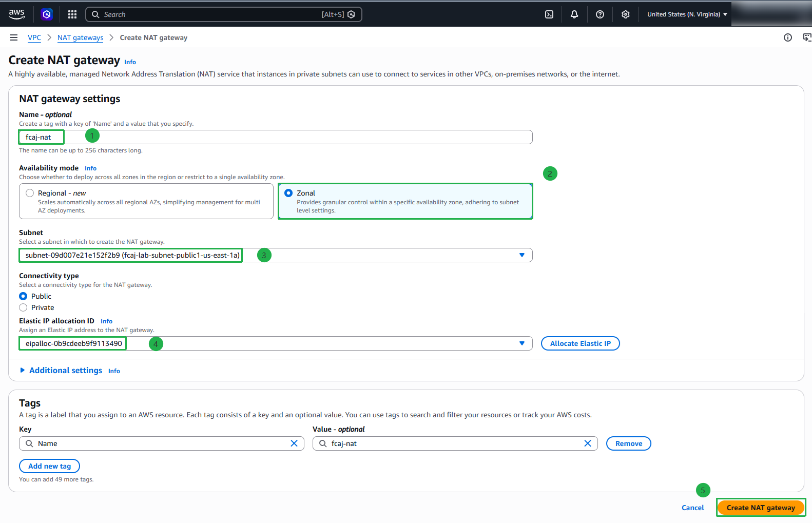Select Zonal availability mode

(x=288, y=193)
